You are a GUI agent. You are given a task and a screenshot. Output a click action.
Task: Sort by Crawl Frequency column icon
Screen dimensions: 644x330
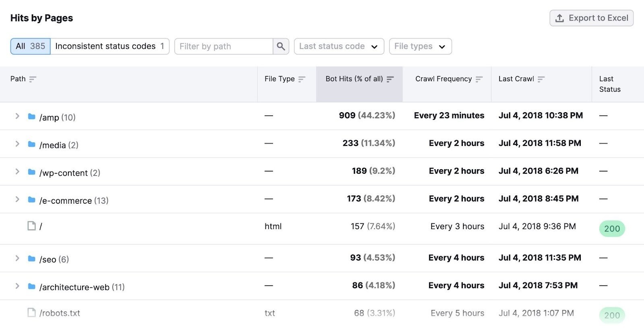coord(479,79)
